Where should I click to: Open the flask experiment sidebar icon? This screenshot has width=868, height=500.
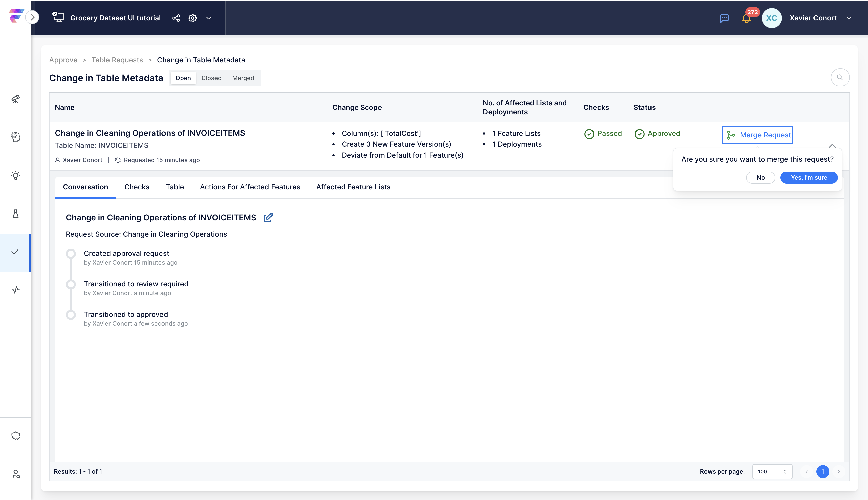click(15, 214)
